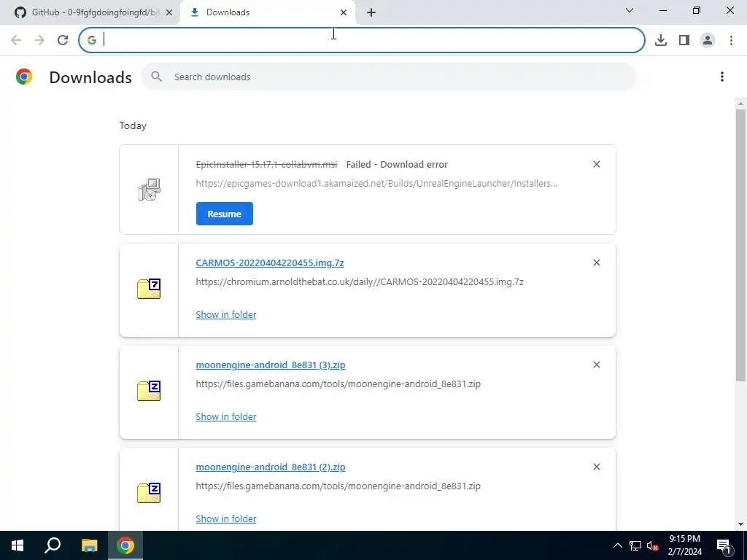Open the tab search chevron

click(x=630, y=10)
